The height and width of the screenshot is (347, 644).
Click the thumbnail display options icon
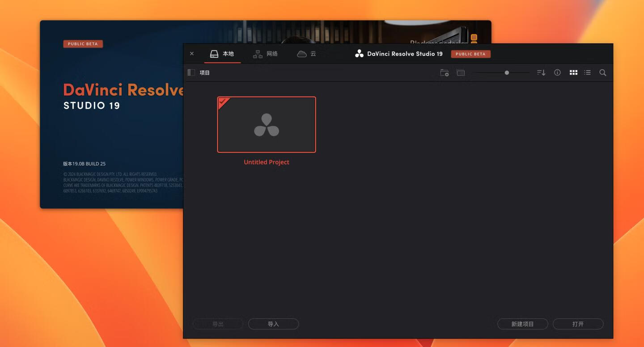461,72
